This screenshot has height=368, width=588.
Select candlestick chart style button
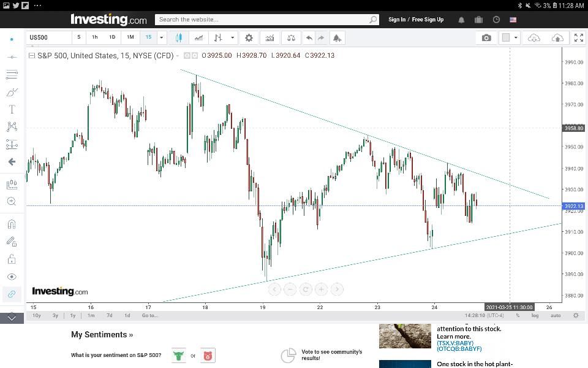click(178, 37)
